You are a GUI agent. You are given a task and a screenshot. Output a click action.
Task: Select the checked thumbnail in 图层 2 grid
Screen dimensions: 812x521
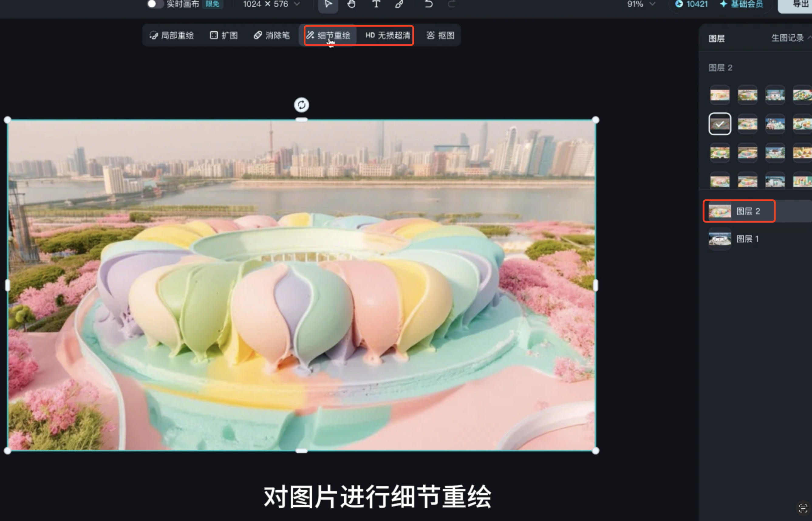(x=720, y=124)
